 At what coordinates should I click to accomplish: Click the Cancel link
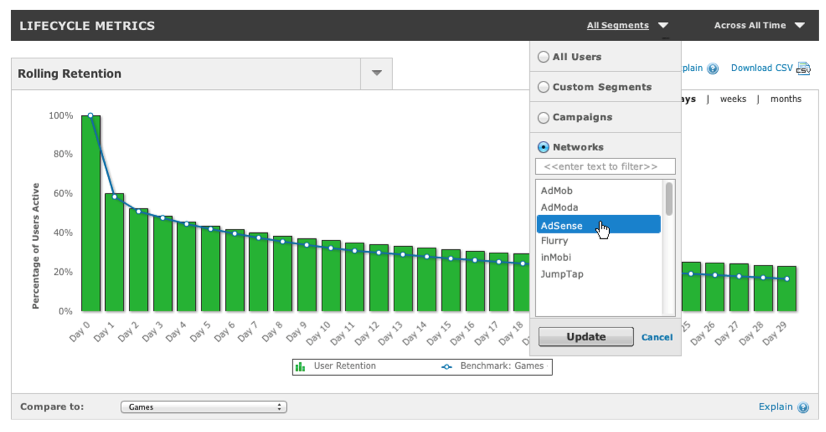pyautogui.click(x=656, y=337)
